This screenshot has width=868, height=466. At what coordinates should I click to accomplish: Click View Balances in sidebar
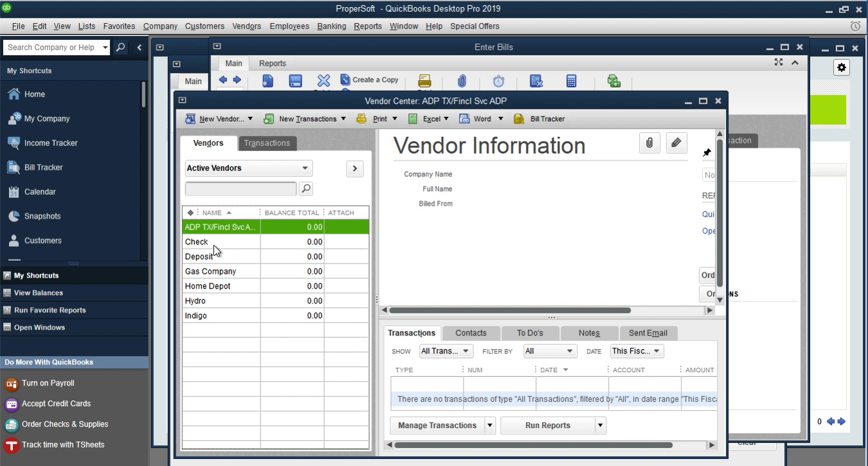pos(39,292)
